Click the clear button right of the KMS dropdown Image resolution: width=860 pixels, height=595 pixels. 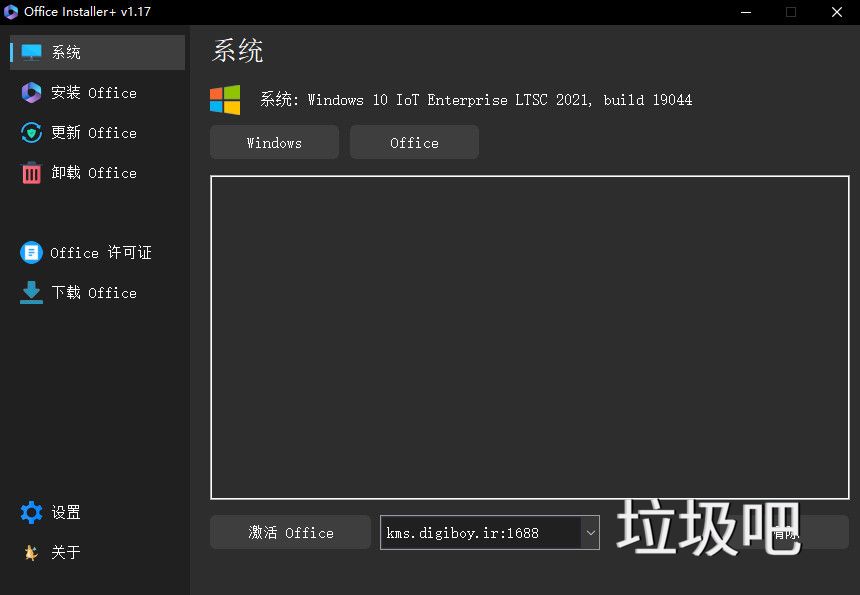point(785,532)
